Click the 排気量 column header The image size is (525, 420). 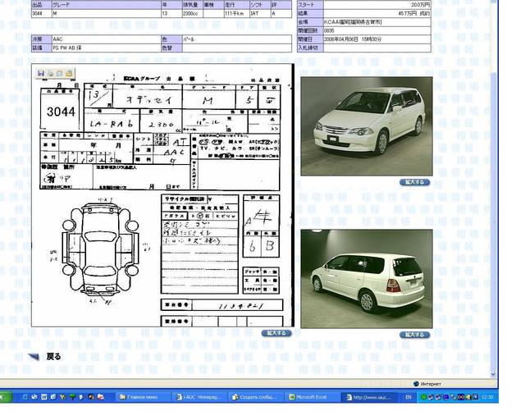(192, 5)
